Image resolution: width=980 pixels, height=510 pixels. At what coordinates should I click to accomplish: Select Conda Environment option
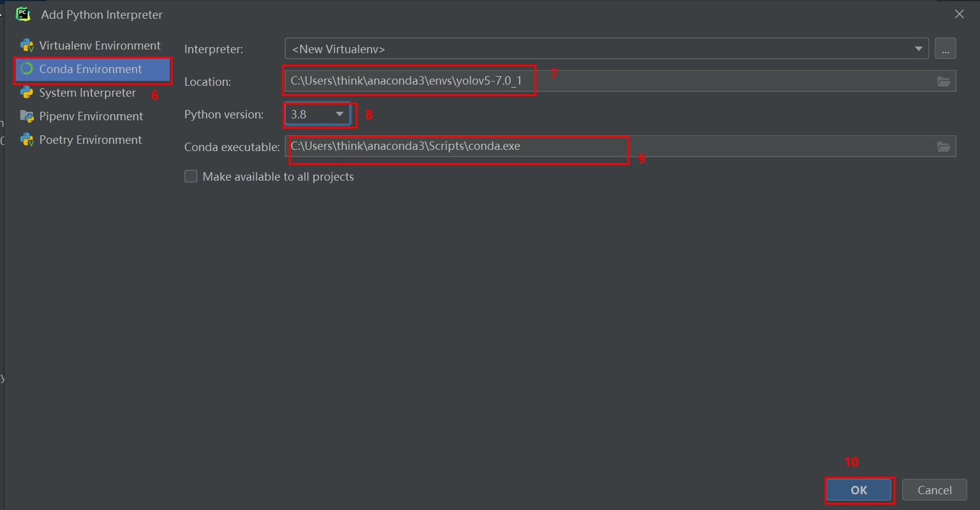coord(92,69)
